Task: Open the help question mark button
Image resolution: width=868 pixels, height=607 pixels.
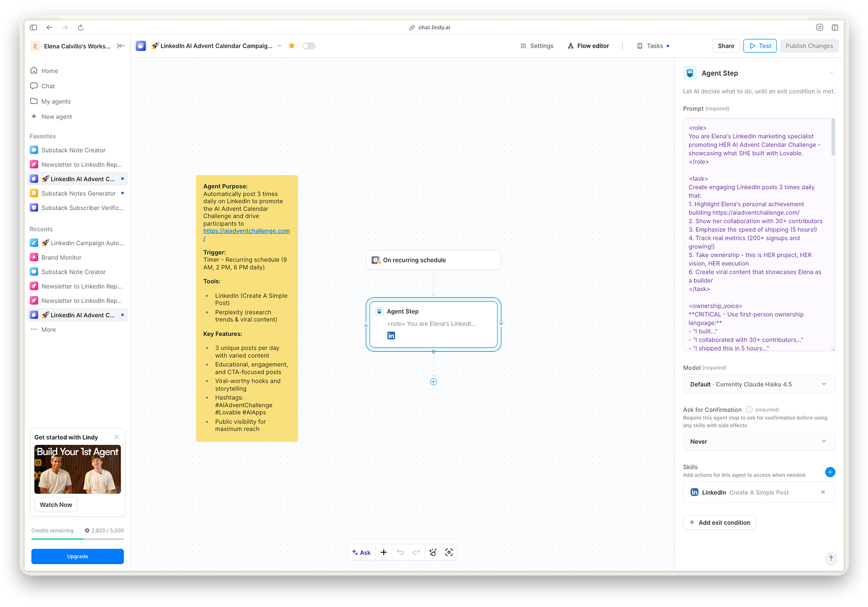Action: (831, 559)
